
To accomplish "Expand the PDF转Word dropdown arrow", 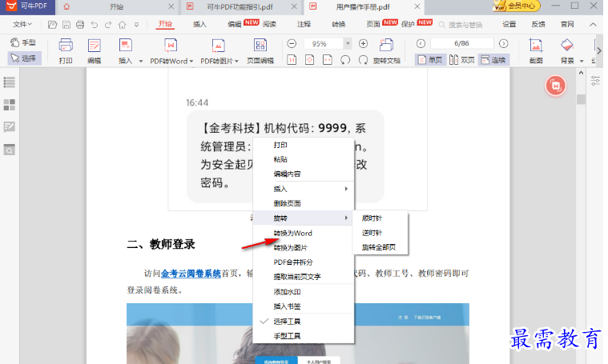I will (x=191, y=61).
